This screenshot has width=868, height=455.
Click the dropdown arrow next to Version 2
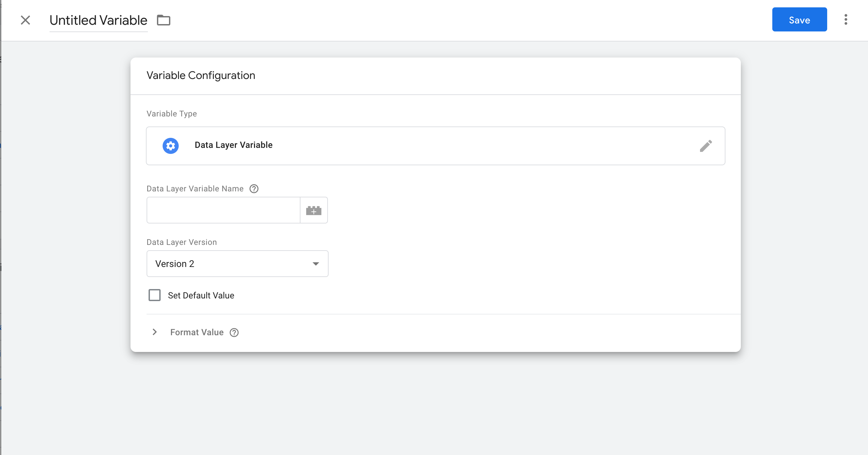point(316,264)
